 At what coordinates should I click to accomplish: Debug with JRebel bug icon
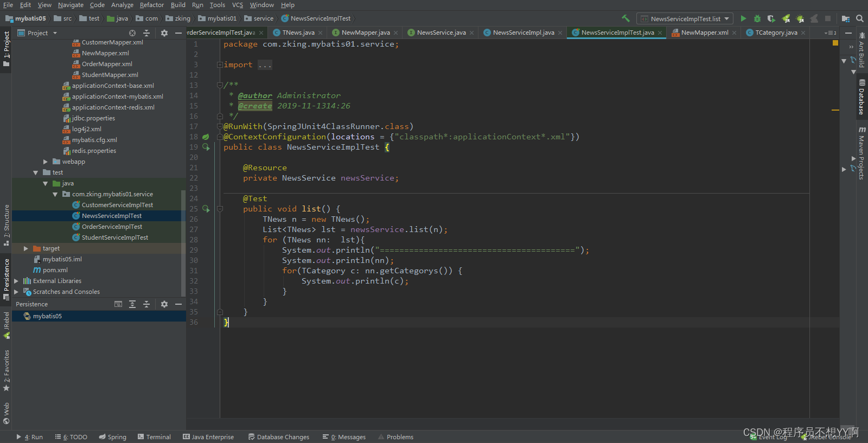coord(800,18)
